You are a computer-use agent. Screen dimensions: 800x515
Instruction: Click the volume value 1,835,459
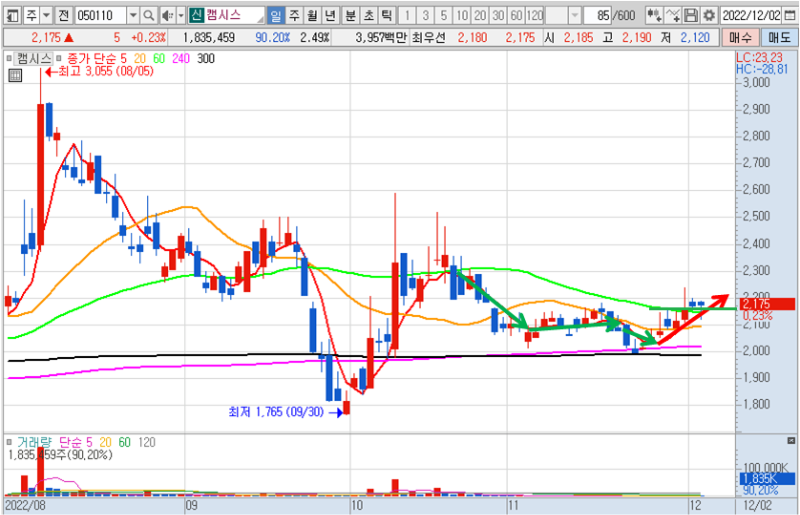click(x=209, y=38)
